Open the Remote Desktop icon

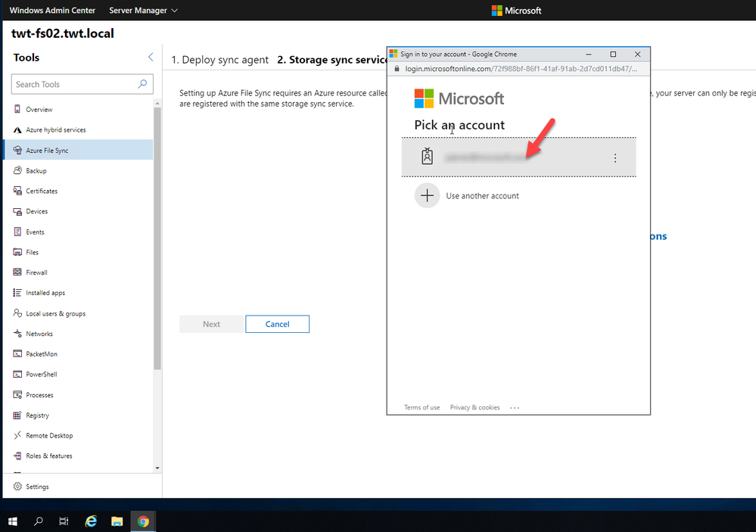pyautogui.click(x=17, y=435)
